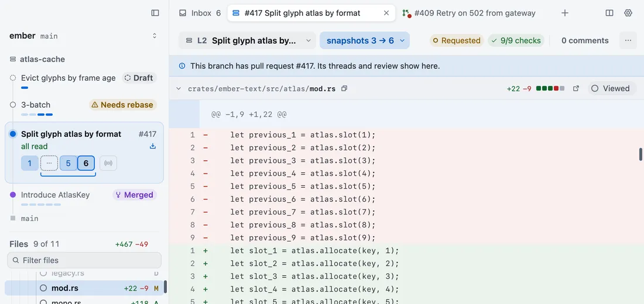
Task: Expand the @@ -1,9 +1,22 @@ hunk header
Action: pyautogui.click(x=406, y=114)
